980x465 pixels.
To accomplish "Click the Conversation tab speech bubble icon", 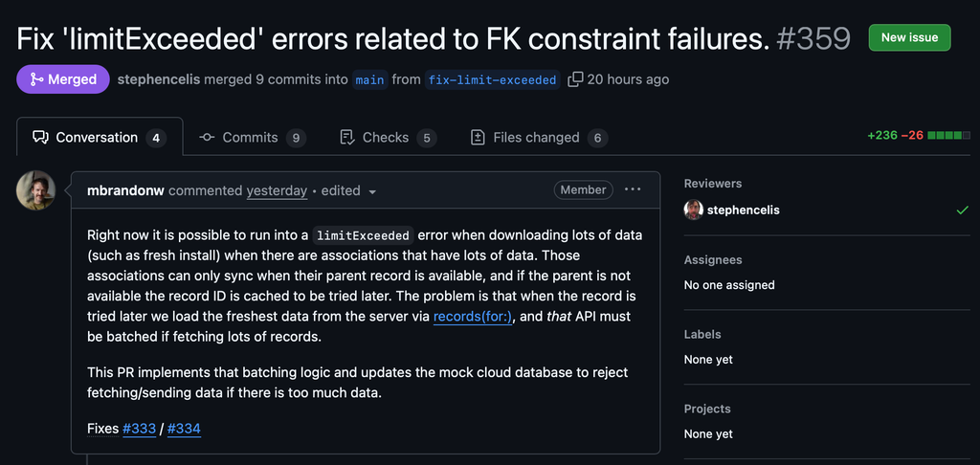I will click(40, 138).
